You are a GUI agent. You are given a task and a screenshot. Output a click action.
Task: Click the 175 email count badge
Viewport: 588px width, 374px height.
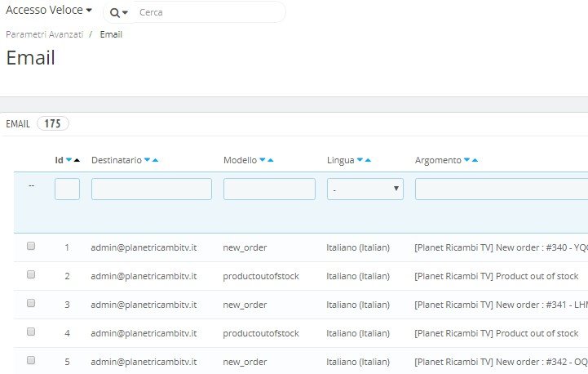[52, 123]
